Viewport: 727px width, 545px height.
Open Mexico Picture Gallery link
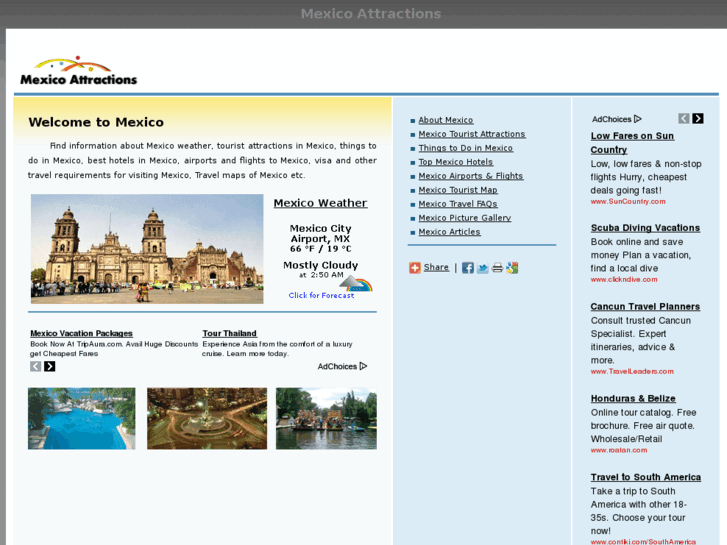(465, 218)
